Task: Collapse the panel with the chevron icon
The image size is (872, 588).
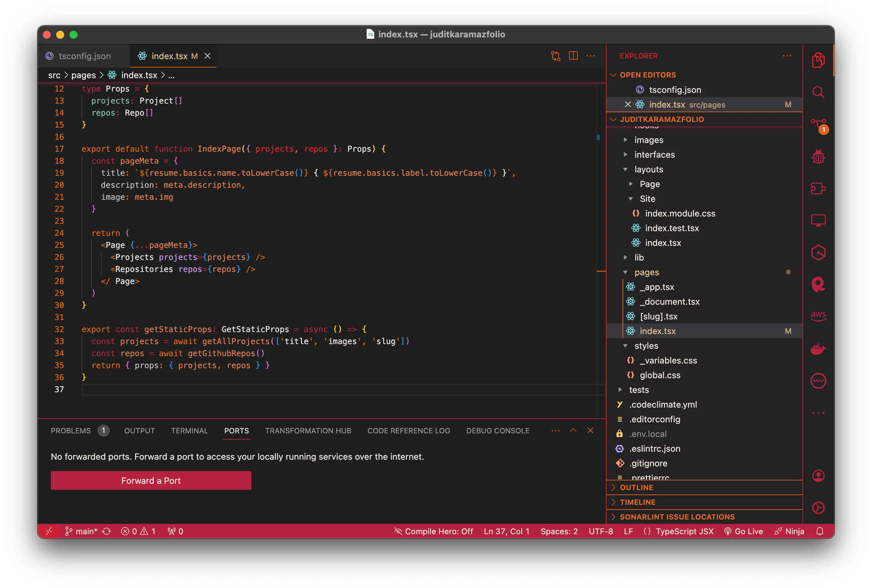Action: [x=573, y=431]
